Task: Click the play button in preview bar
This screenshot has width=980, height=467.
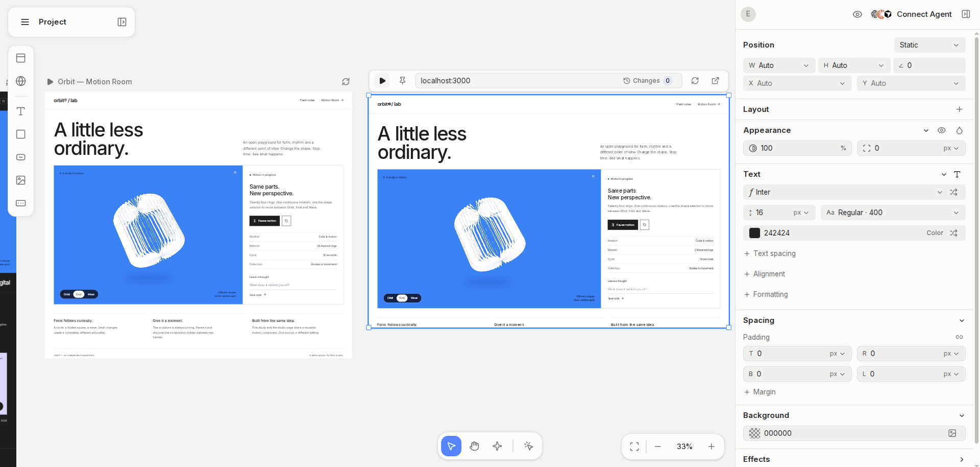Action: pos(382,81)
